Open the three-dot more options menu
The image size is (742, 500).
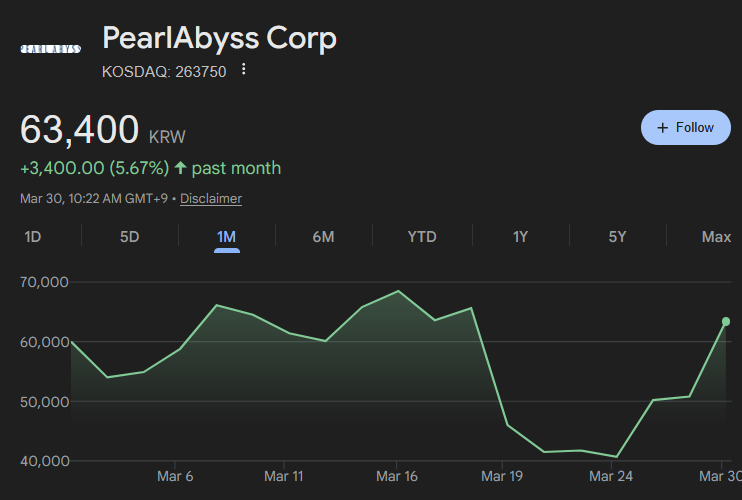[x=244, y=70]
